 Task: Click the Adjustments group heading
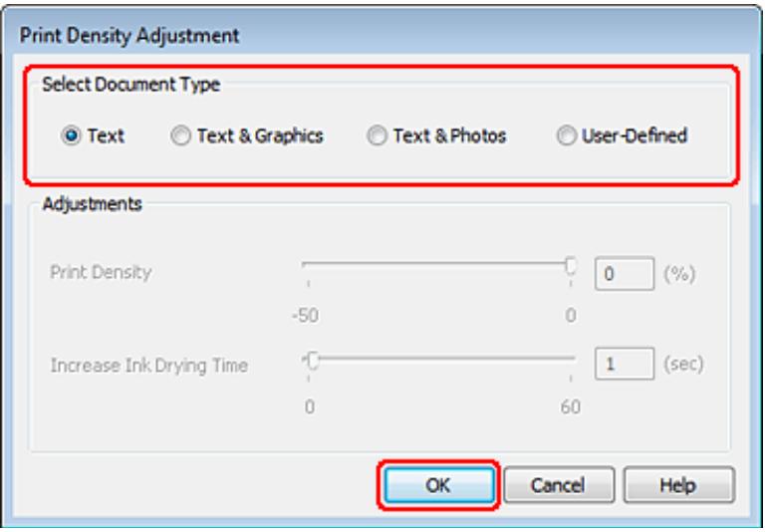pos(93,203)
